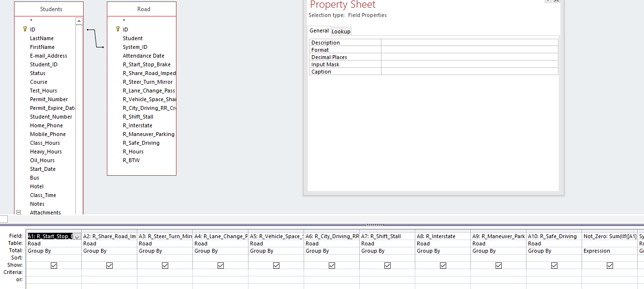
Task: Click the Sort cell for A1 column
Action: click(x=54, y=258)
